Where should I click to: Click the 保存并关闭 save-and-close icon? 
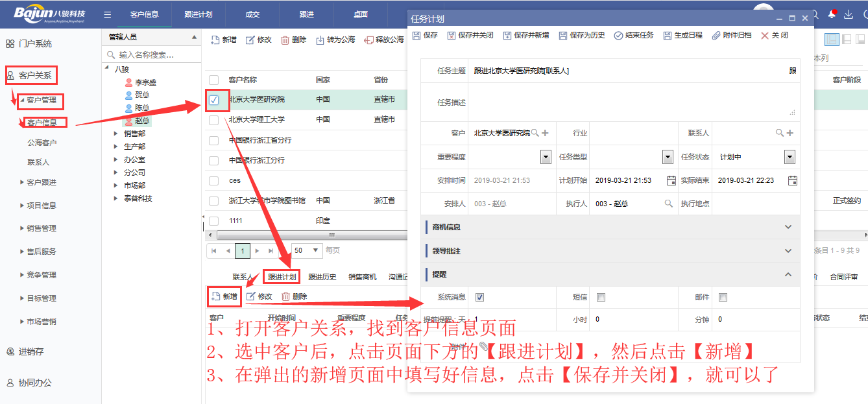click(x=452, y=36)
